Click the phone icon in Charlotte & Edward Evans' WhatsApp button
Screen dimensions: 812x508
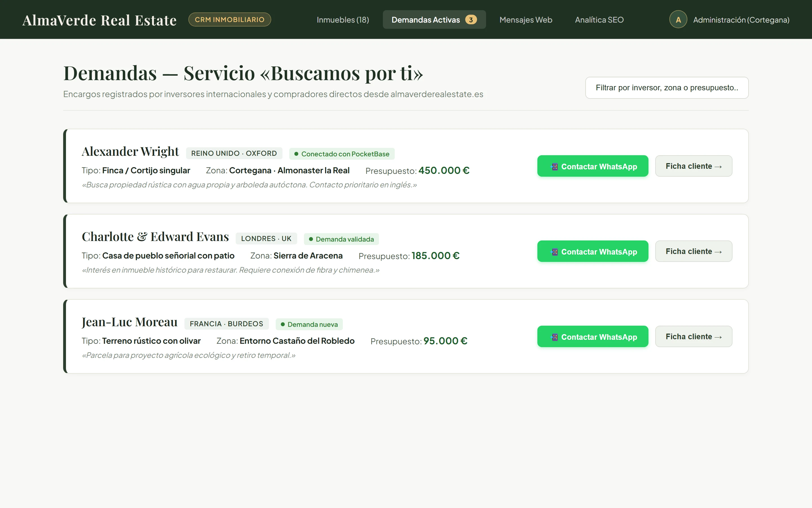click(555, 252)
